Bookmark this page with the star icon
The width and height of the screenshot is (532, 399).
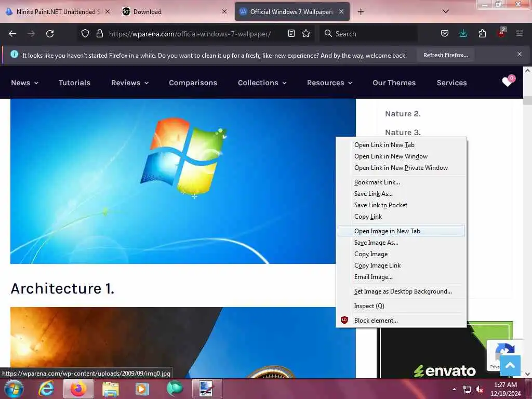pos(306,34)
